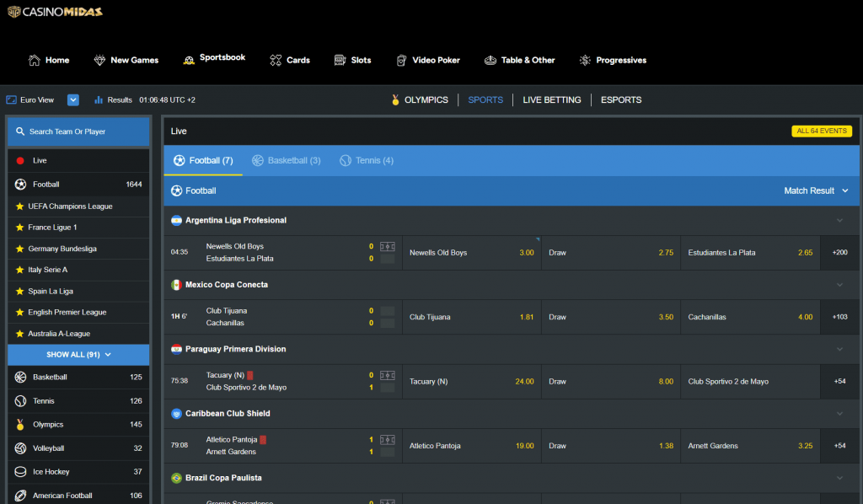863x504 pixels.
Task: Bet Atletico Pantoja at 19.00
Action: 472,446
